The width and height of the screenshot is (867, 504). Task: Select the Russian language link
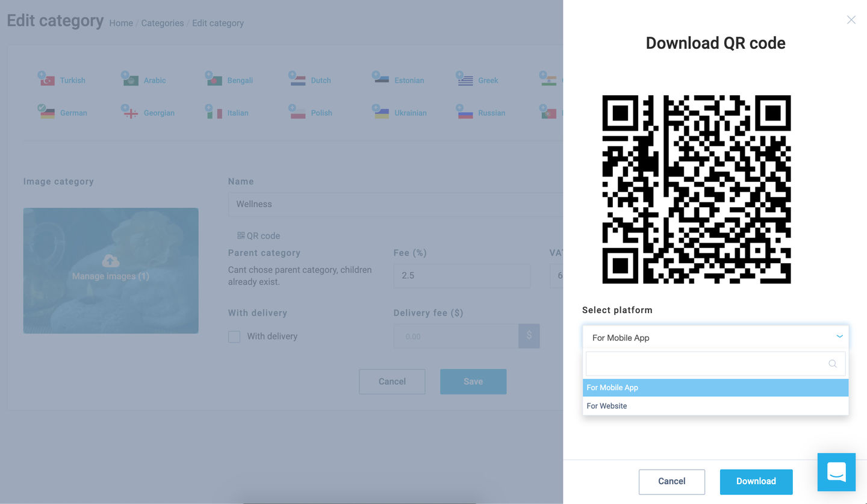[x=492, y=113]
